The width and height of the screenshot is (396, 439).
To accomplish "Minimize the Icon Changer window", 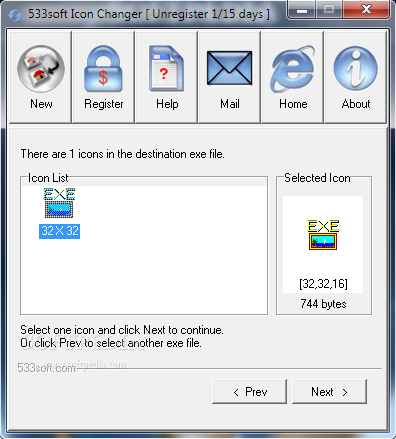I will (302, 10).
